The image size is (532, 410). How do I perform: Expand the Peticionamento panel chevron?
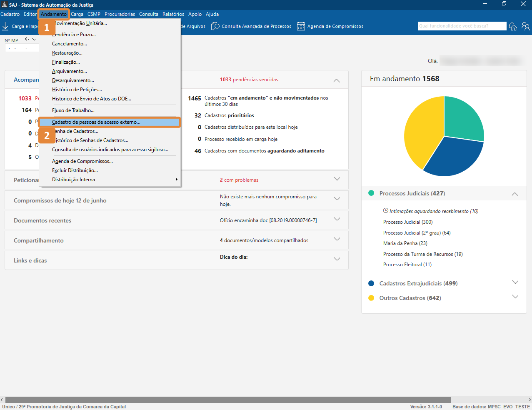point(337,179)
